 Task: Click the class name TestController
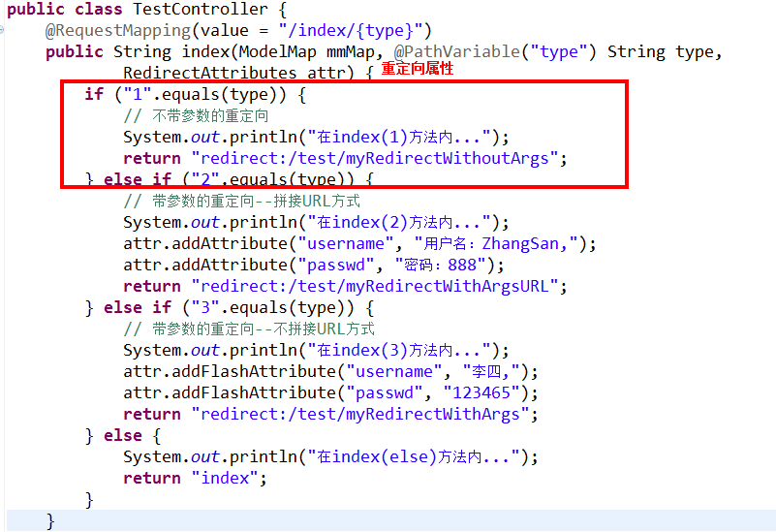pyautogui.click(x=201, y=9)
